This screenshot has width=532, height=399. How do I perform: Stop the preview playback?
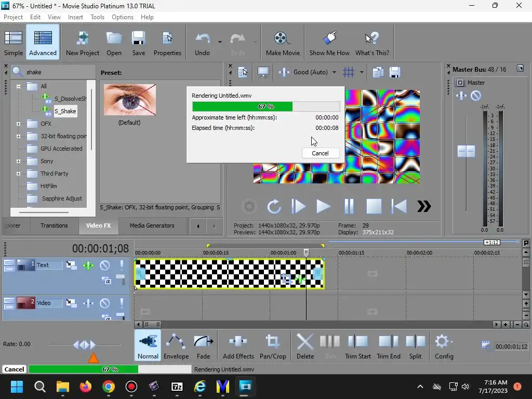coord(374,206)
